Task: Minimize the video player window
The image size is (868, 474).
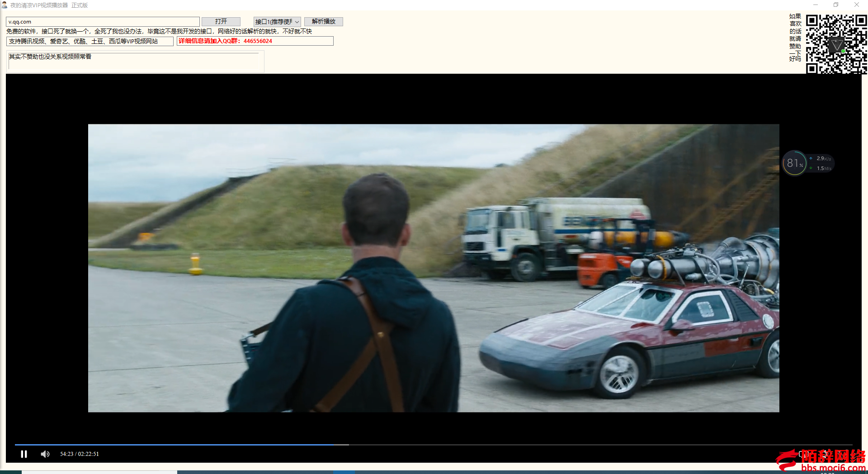Action: click(816, 5)
